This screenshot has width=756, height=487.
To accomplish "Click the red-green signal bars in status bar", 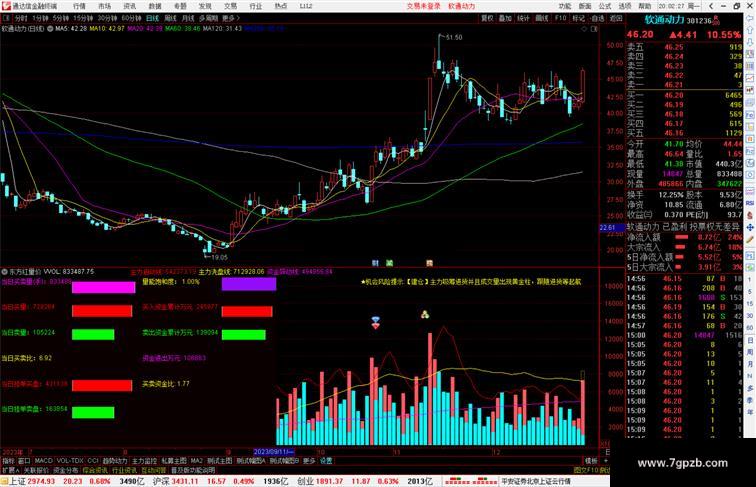I will point(471,481).
